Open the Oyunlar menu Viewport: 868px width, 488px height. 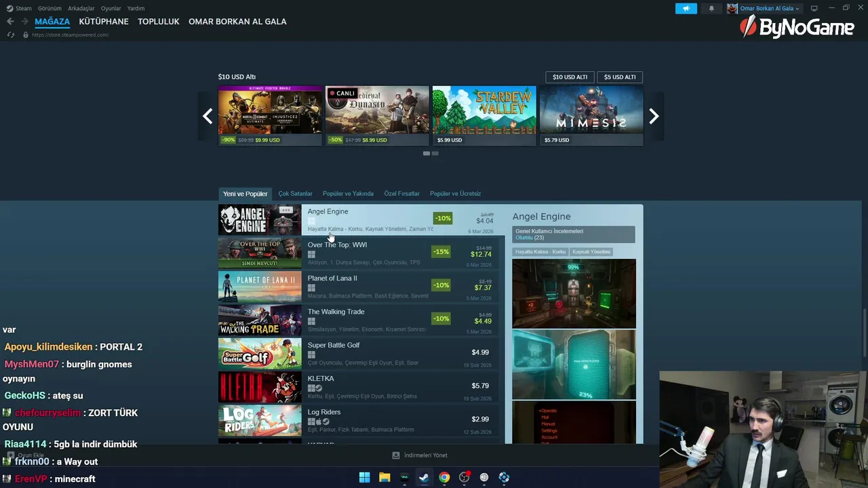(x=111, y=8)
